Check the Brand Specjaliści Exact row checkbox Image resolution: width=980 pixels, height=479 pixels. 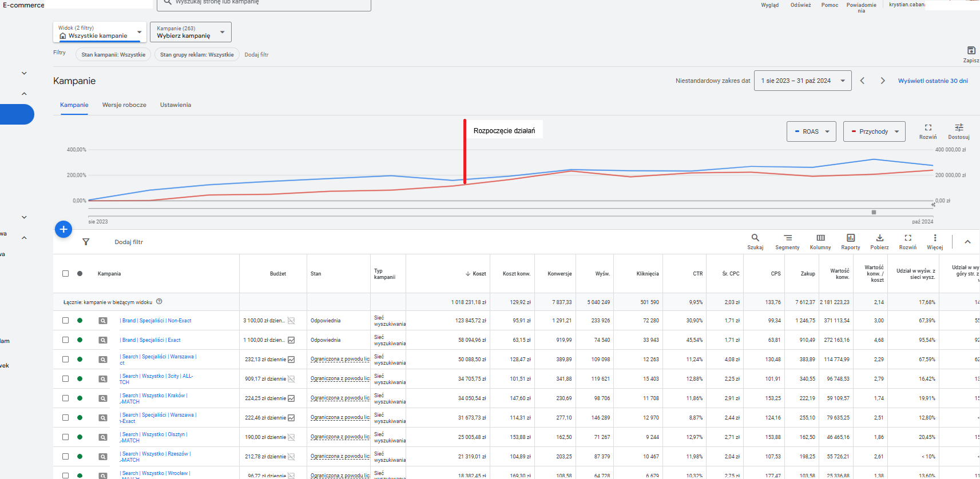(65, 340)
